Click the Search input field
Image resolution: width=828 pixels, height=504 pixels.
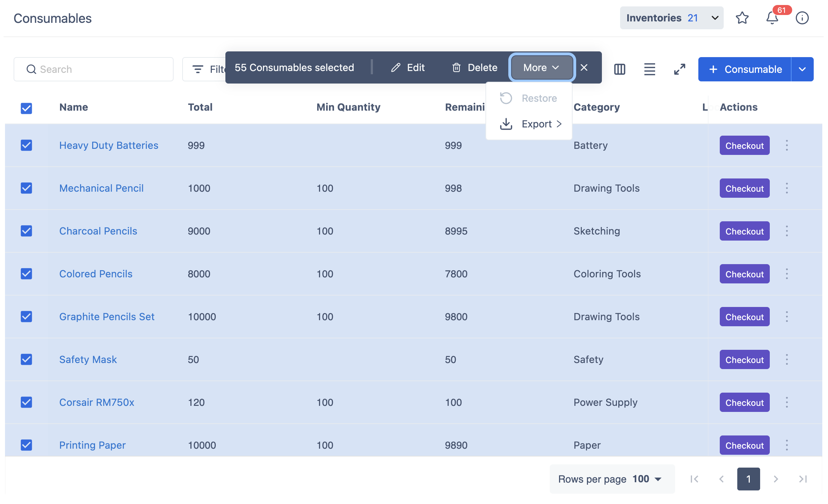point(94,69)
